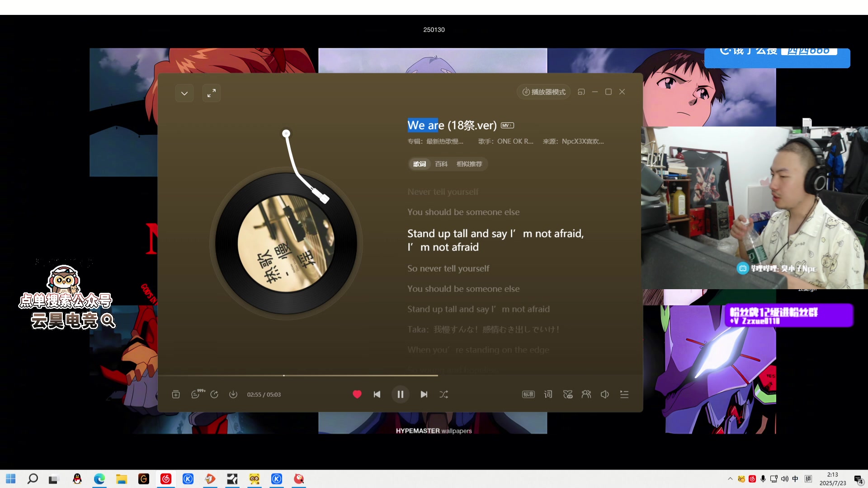868x488 pixels.
Task: Open Windows taskbar search
Action: 33,479
